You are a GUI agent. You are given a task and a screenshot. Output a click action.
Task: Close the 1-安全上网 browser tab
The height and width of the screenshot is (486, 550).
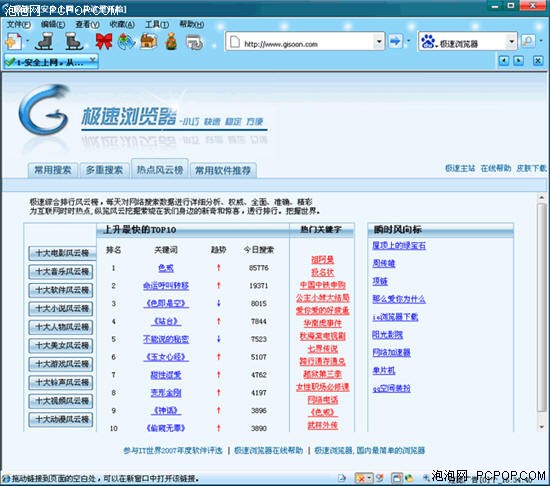pos(93,60)
